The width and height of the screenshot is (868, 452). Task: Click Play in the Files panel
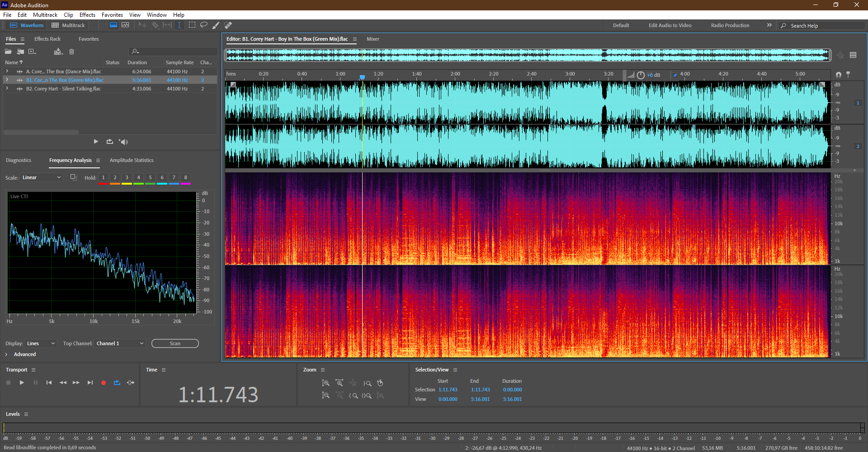tap(96, 142)
